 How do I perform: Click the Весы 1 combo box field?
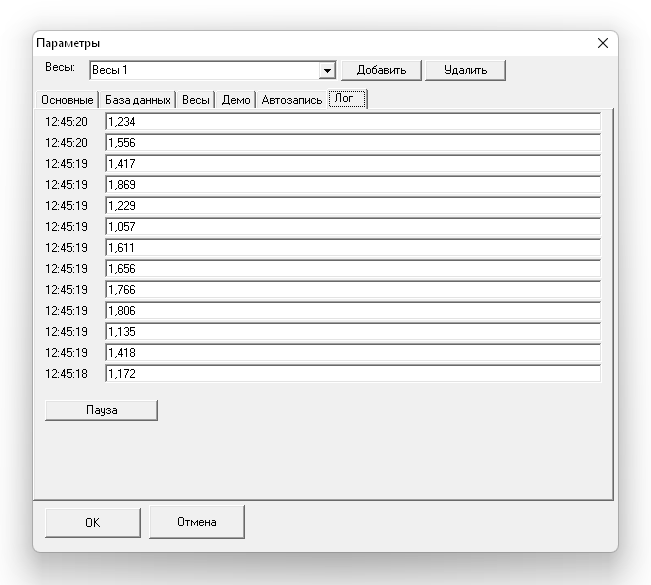203,71
